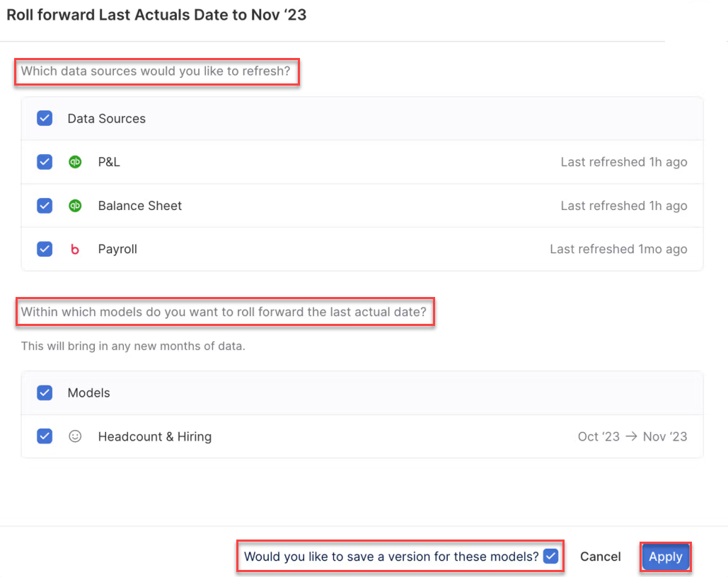The width and height of the screenshot is (728, 577).
Task: Toggle the Data Sources select-all checkbox
Action: [x=45, y=118]
